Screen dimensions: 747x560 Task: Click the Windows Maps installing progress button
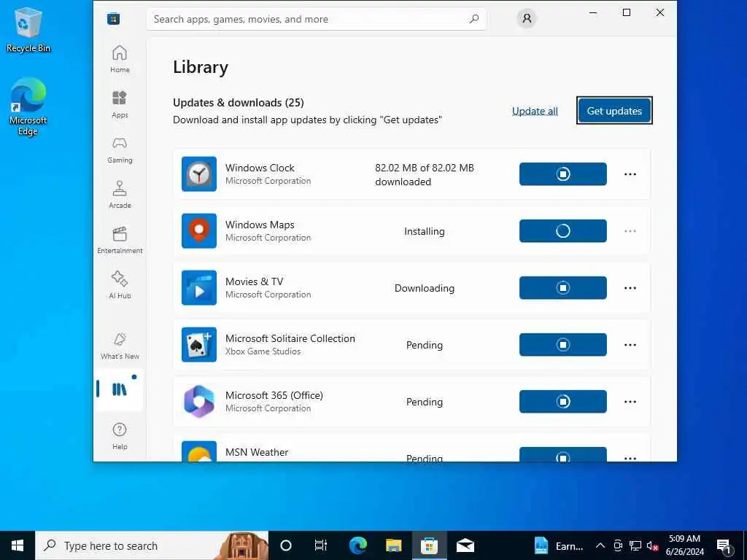[x=562, y=231]
